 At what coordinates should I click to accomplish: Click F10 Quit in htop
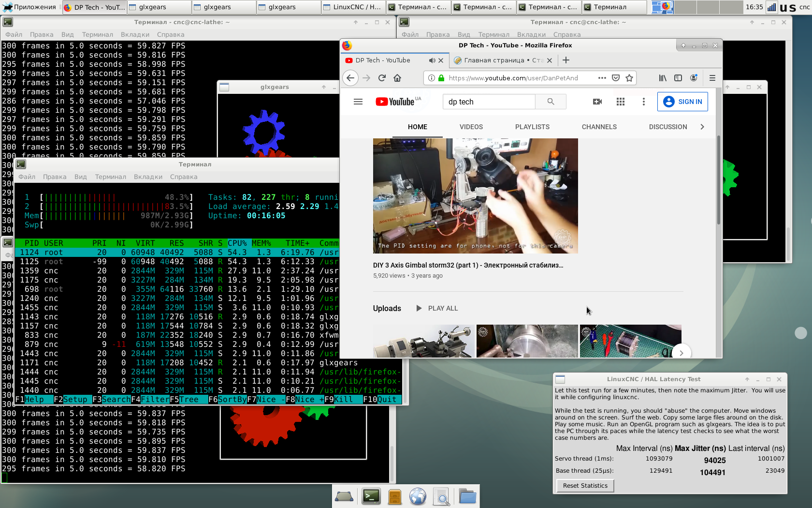point(380,400)
